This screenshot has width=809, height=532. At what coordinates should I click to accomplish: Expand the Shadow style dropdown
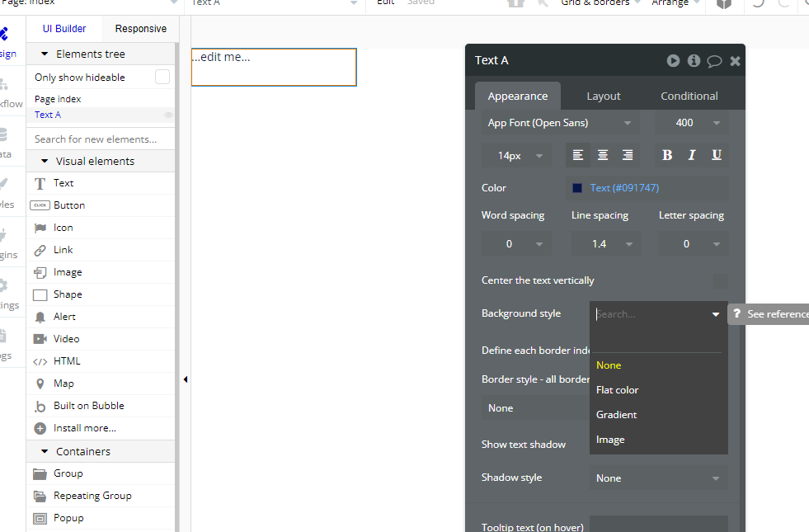[658, 478]
